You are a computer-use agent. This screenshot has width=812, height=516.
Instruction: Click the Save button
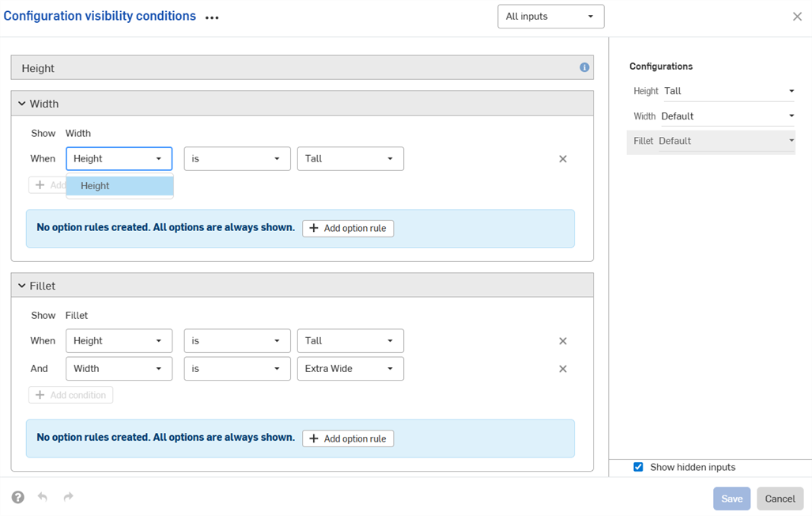pyautogui.click(x=731, y=499)
